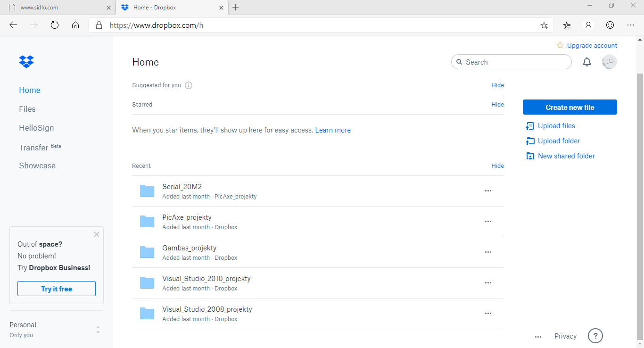
Task: Hide the Recent section
Action: [x=497, y=166]
